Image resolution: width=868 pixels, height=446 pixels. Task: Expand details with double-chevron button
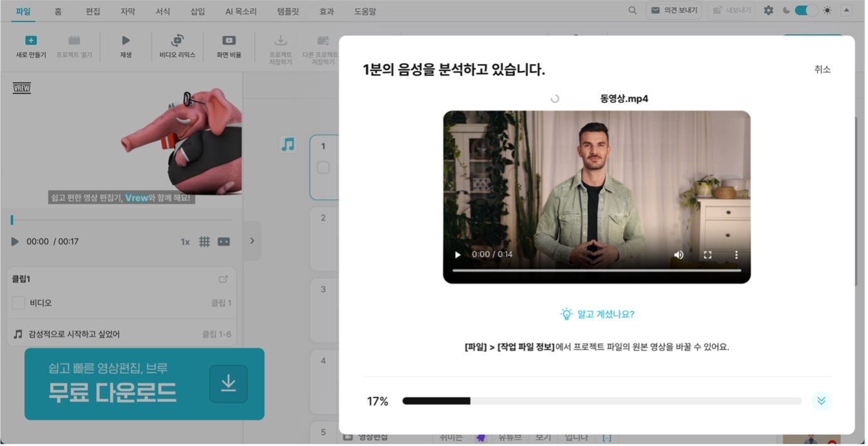[821, 401]
